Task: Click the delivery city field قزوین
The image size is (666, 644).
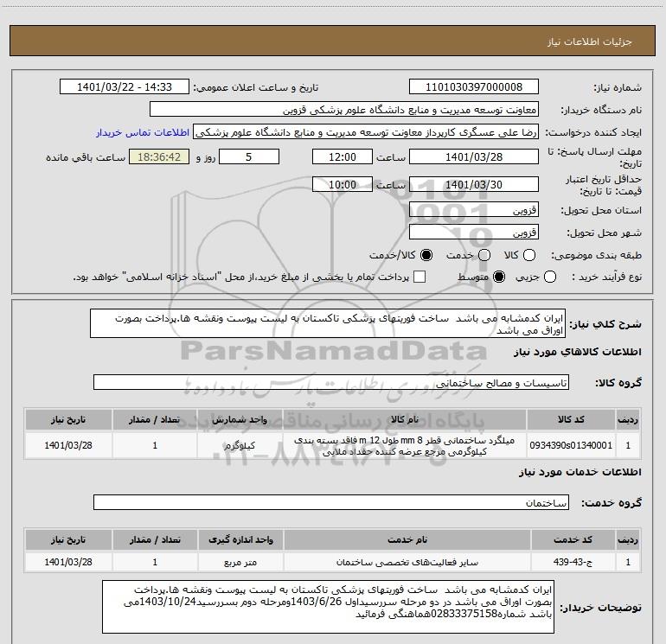Action: pyautogui.click(x=474, y=233)
